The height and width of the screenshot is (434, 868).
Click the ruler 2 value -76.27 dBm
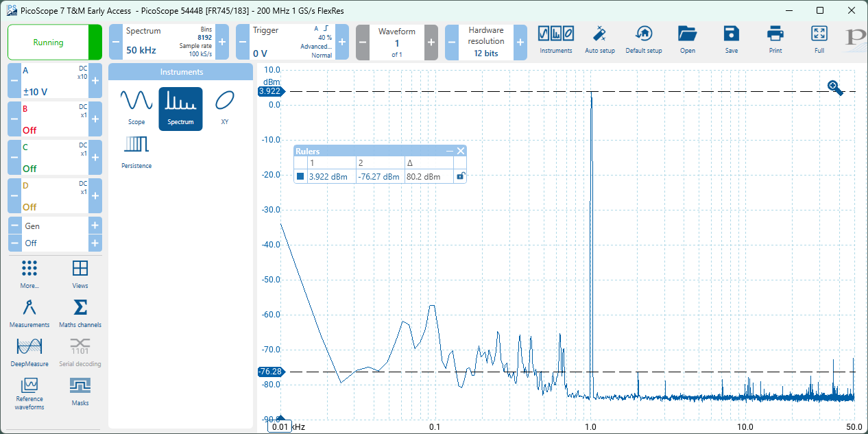378,176
